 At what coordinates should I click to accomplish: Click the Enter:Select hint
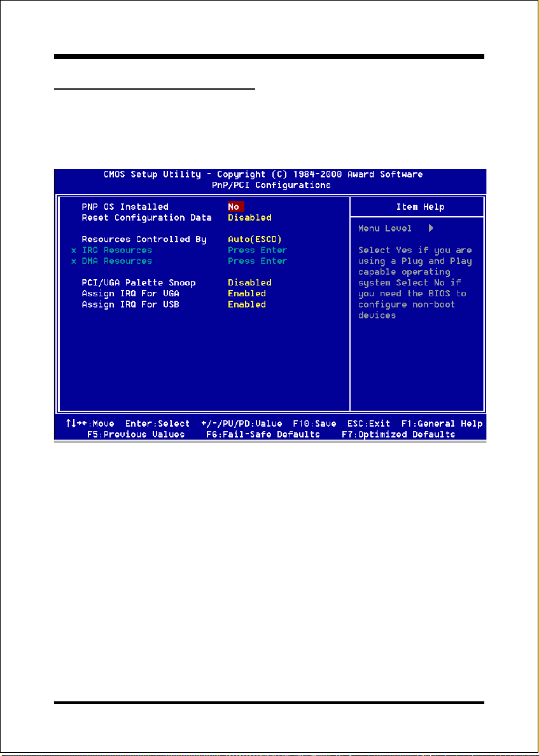click(x=158, y=424)
